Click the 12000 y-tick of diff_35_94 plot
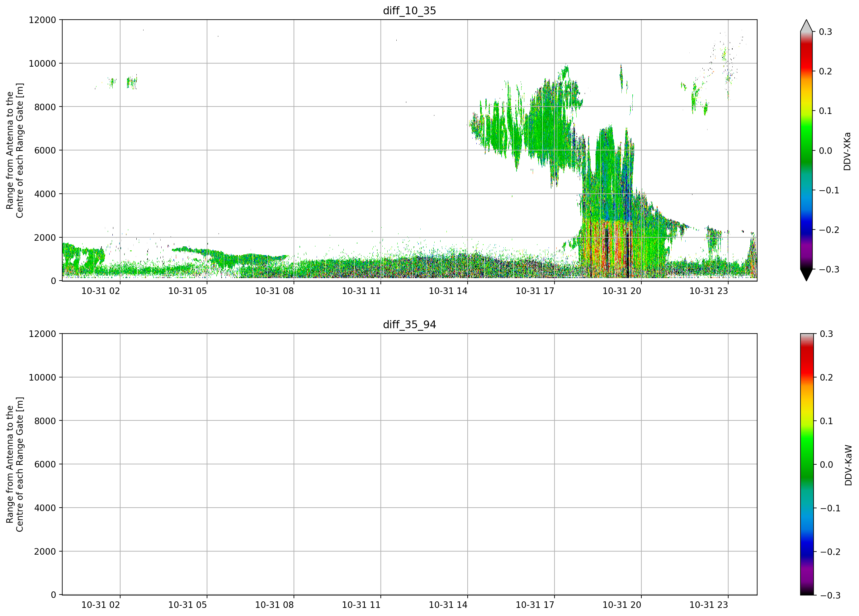Screen dimensions: 859x616 pos(42,334)
